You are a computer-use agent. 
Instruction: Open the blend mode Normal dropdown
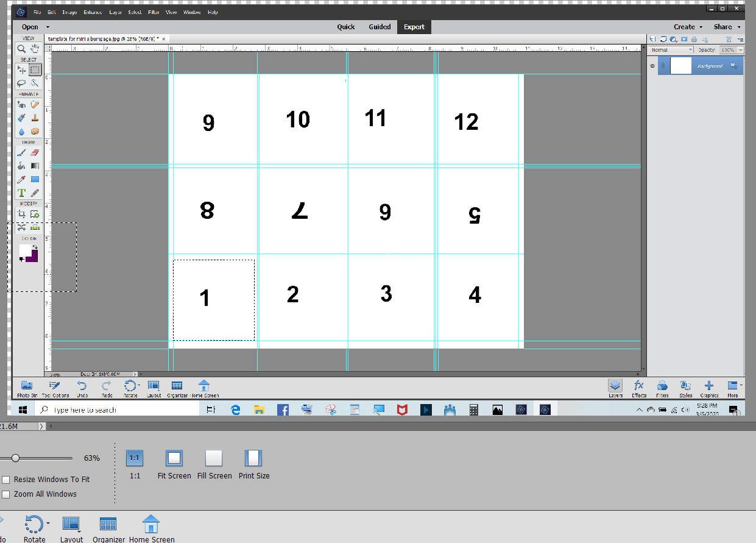point(671,50)
